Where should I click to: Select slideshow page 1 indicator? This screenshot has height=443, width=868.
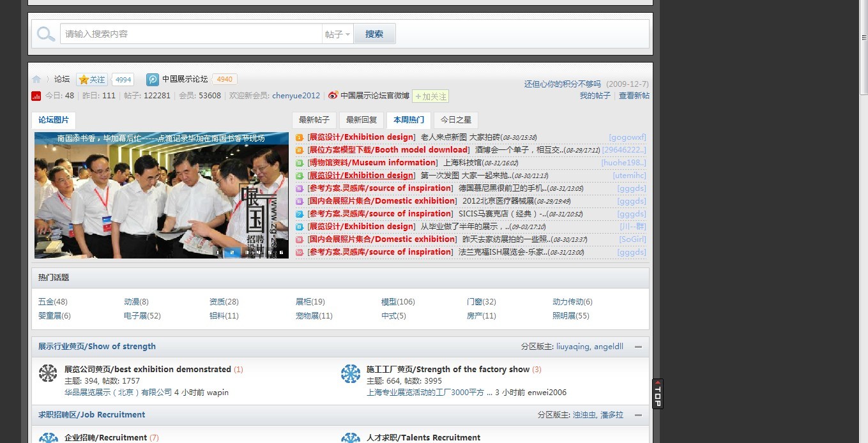(218, 252)
